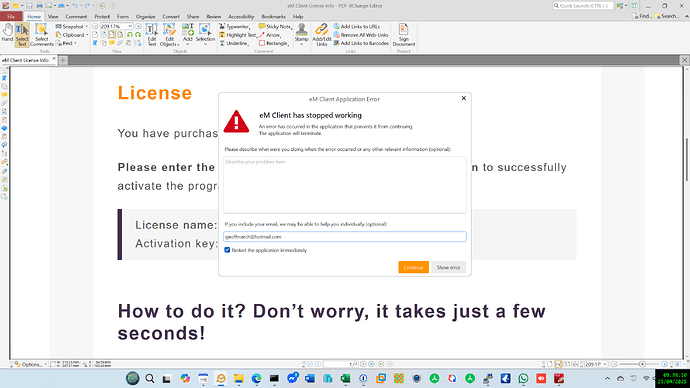This screenshot has width=690, height=388.
Task: Expand the Find dropdown
Action: coord(75,43)
